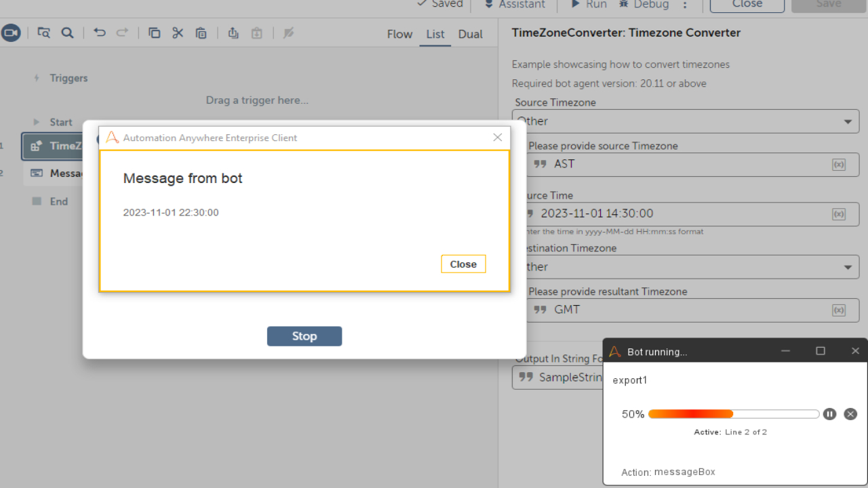Open the Assistant from the top bar
Screen dimensions: 868x488
[515, 4]
